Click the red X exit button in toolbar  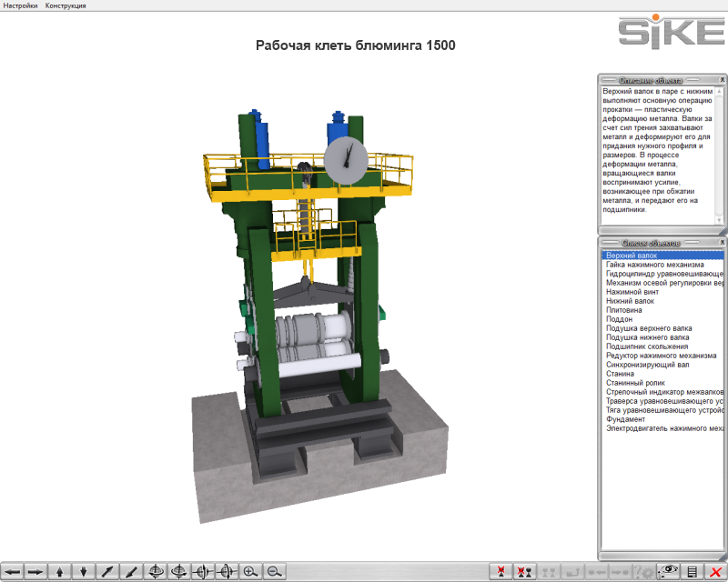pyautogui.click(x=715, y=571)
